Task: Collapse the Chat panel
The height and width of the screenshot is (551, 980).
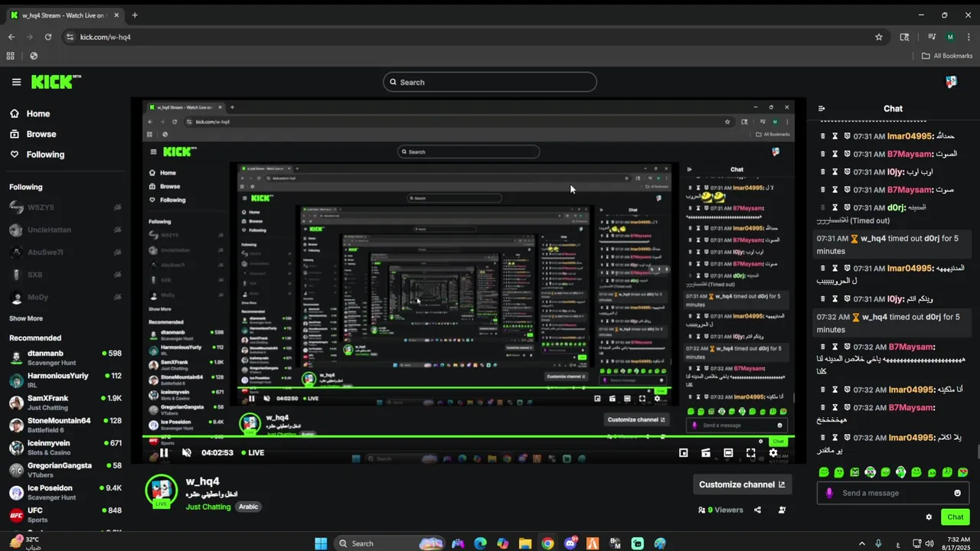Action: tap(822, 109)
